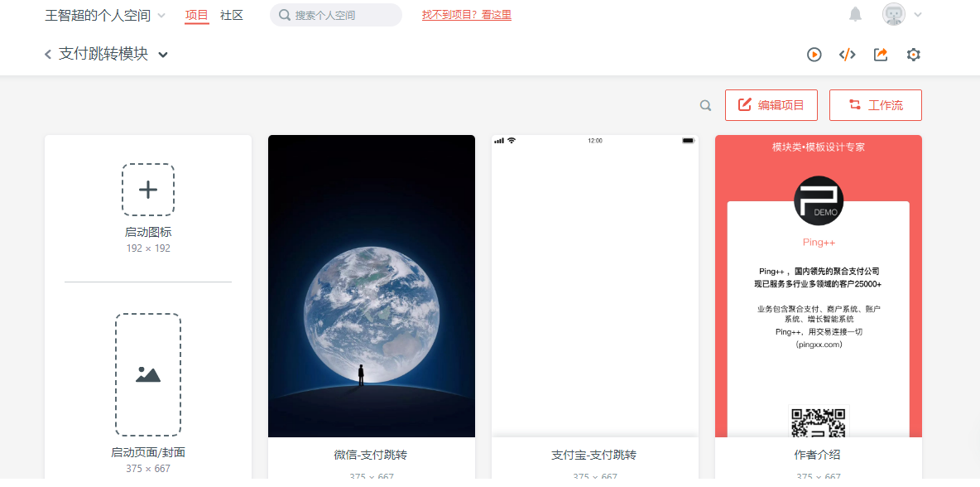Upload a launch page cover image
The image size is (980, 487).
point(148,374)
